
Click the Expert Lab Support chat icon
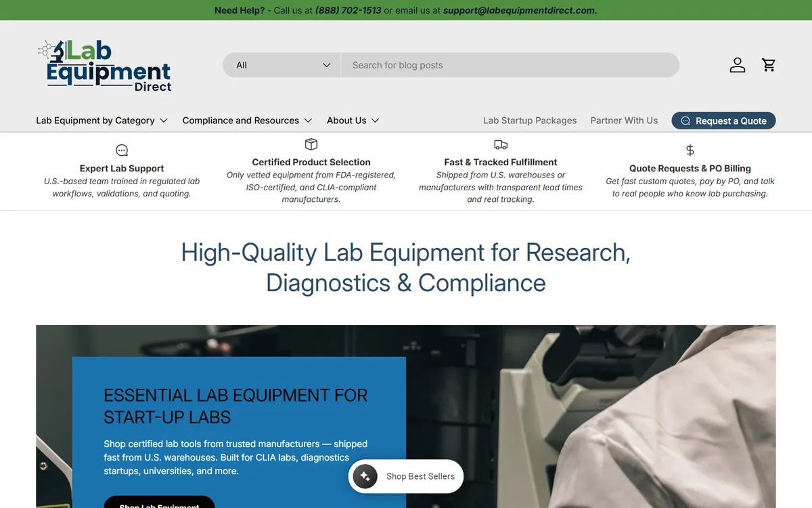(122, 150)
